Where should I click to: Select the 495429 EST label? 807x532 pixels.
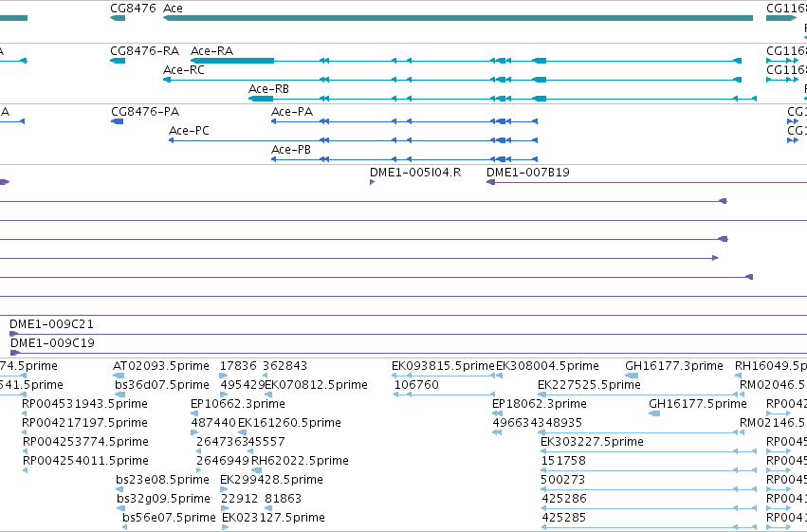(243, 385)
